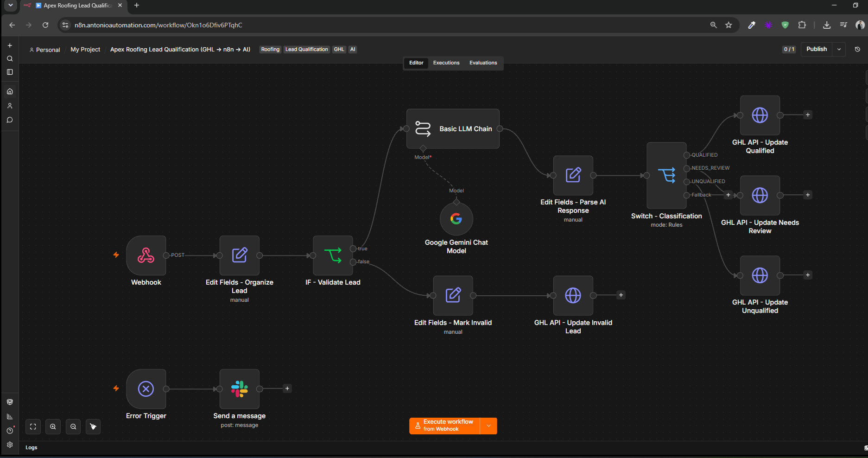Open the Edit Fields - Organize Lead node
This screenshot has width=868, height=458.
pyautogui.click(x=240, y=255)
